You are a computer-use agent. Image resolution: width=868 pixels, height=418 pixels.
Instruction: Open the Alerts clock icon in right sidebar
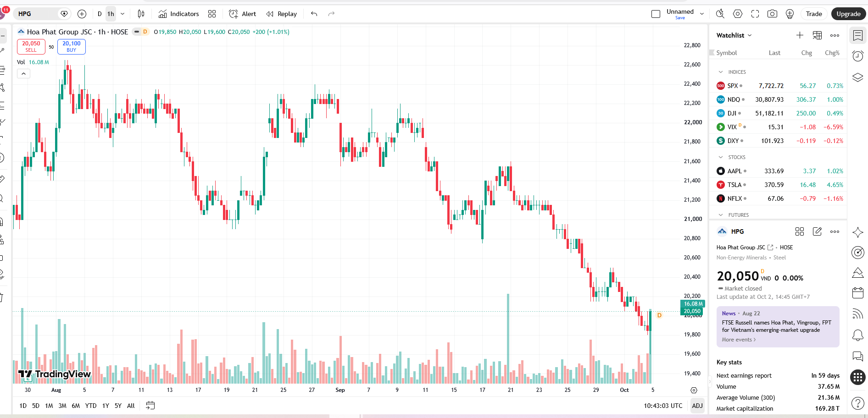click(x=858, y=56)
